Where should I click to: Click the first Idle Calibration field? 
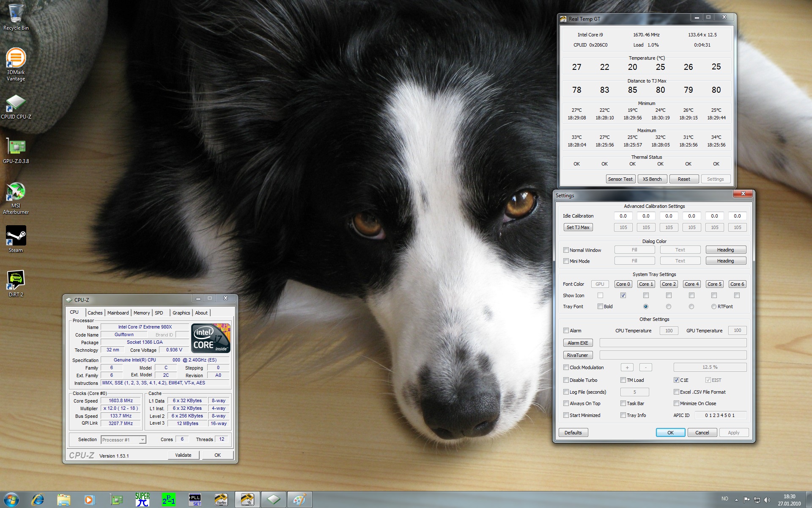623,216
